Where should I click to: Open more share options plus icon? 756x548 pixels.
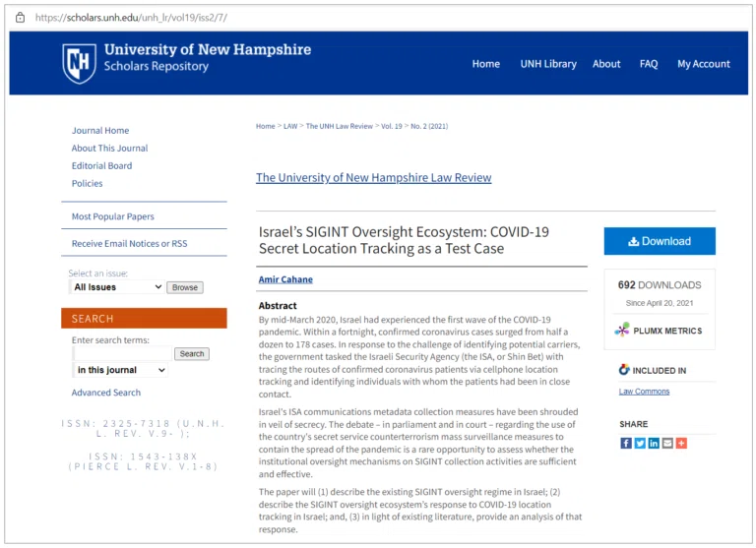[681, 443]
